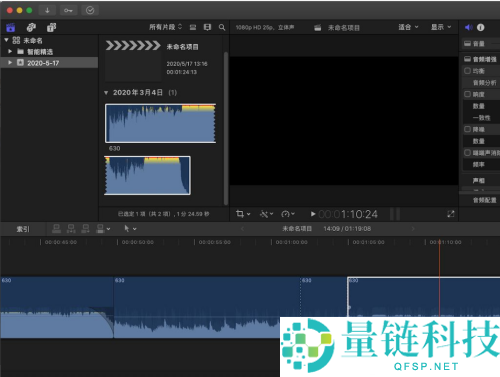Toggle the 音量 section icon in inspector
Viewport: 500px width, 377px height.
[467, 43]
